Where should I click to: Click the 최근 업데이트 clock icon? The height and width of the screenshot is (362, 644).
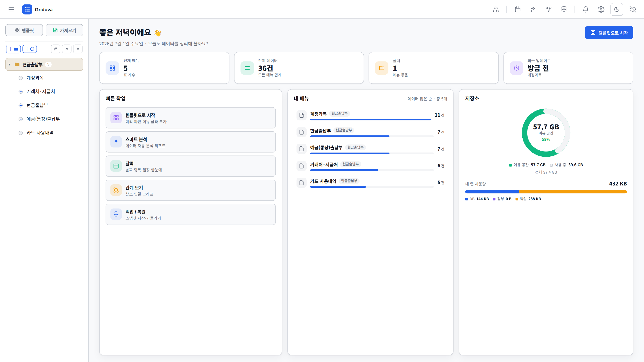(517, 68)
